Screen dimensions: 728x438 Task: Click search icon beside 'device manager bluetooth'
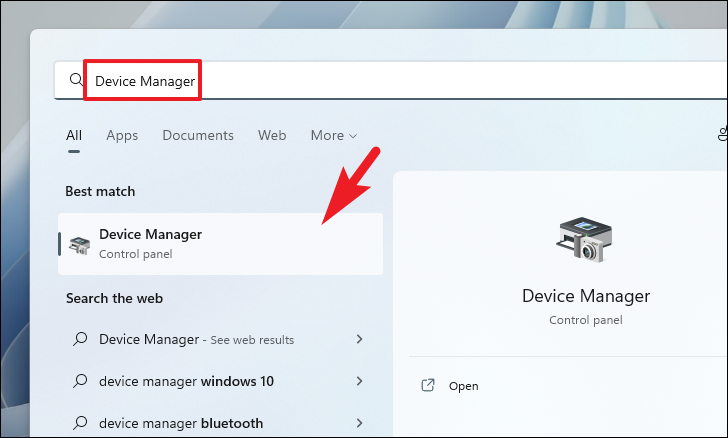(x=80, y=423)
